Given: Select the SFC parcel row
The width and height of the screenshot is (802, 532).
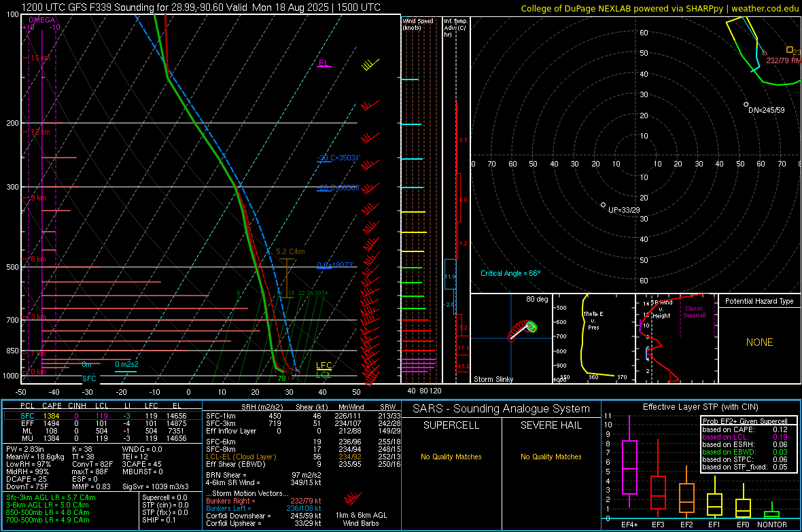Looking at the screenshot, I should tap(103, 416).
